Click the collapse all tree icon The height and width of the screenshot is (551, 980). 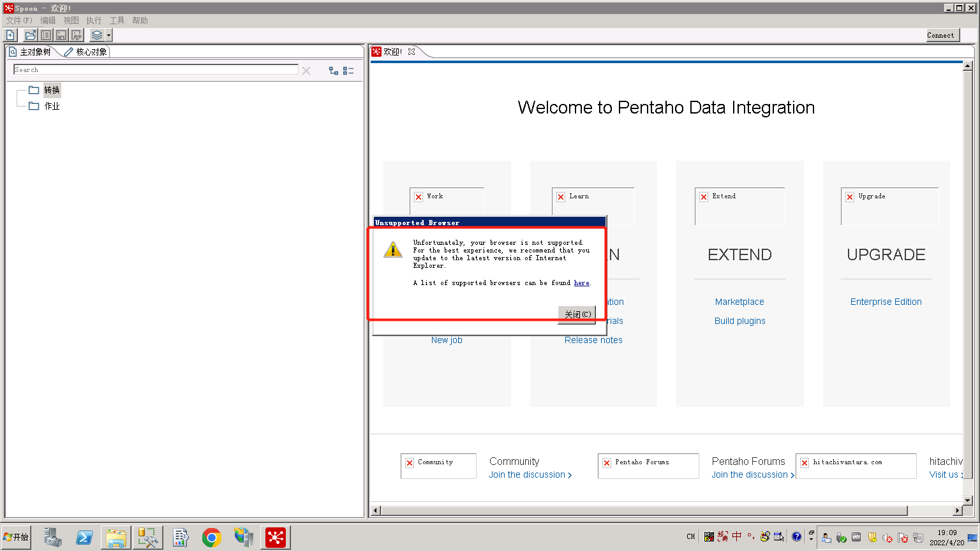point(348,71)
